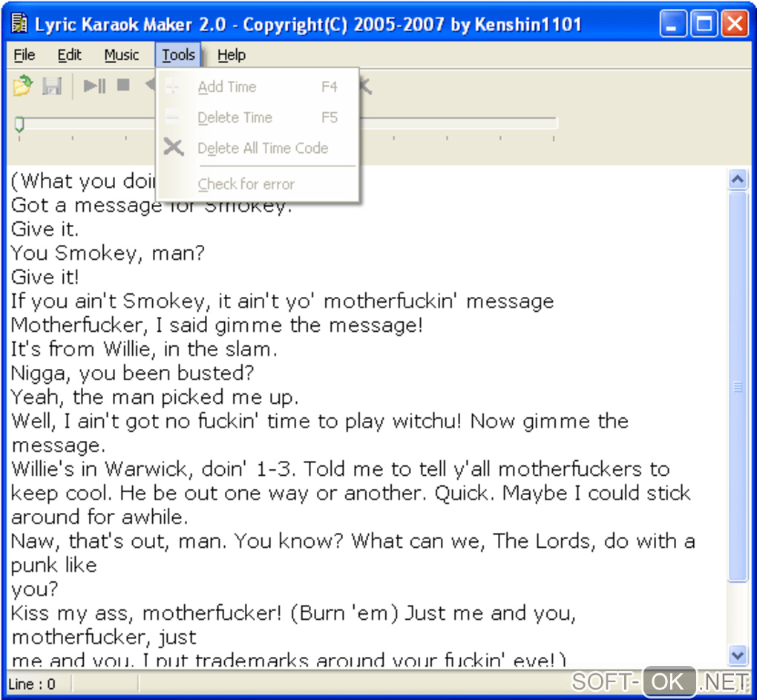Screen dimensions: 757x700
Task: Click line 'around for awhile.'
Action: point(99,517)
